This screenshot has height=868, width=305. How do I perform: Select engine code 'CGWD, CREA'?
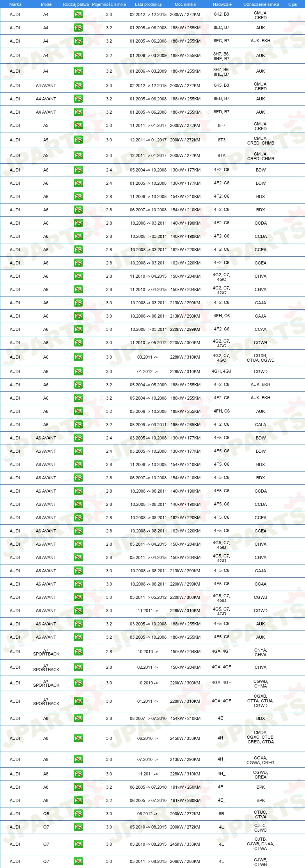pos(261,775)
